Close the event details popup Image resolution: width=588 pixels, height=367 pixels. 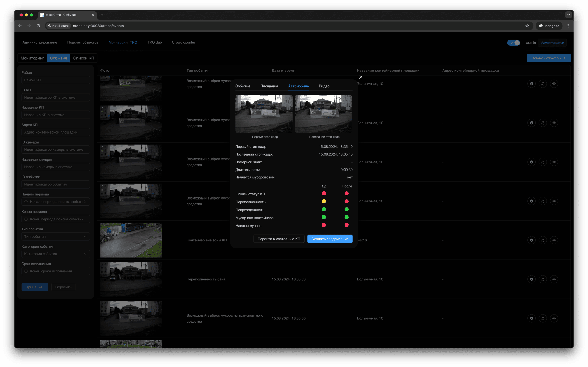click(x=361, y=77)
